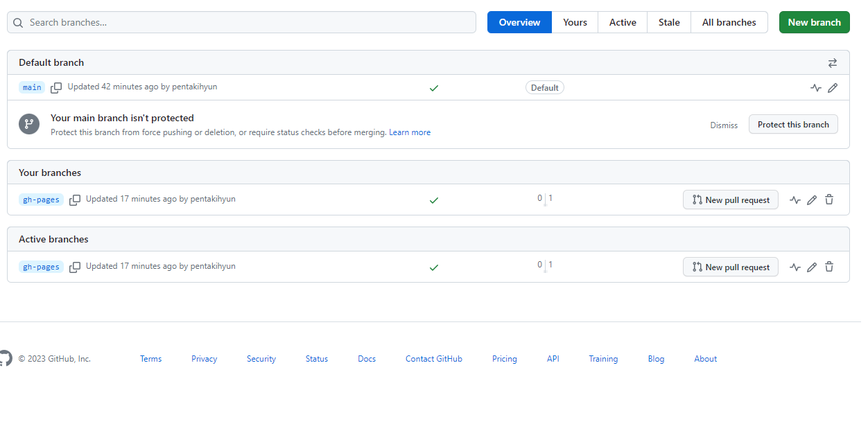Check status of gh-pages in Active branches
The image size is (868, 433).
434,267
